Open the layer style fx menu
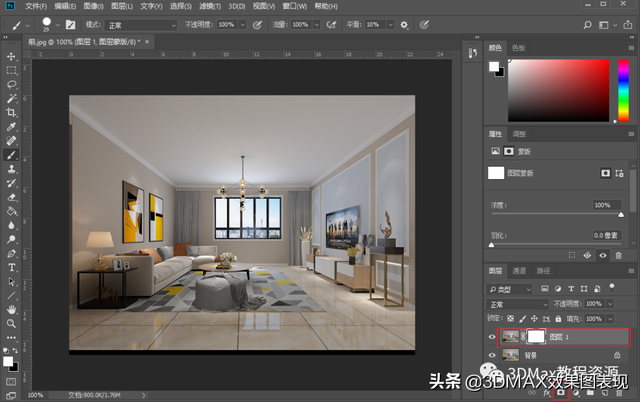The width and height of the screenshot is (640, 402). pyautogui.click(x=547, y=393)
